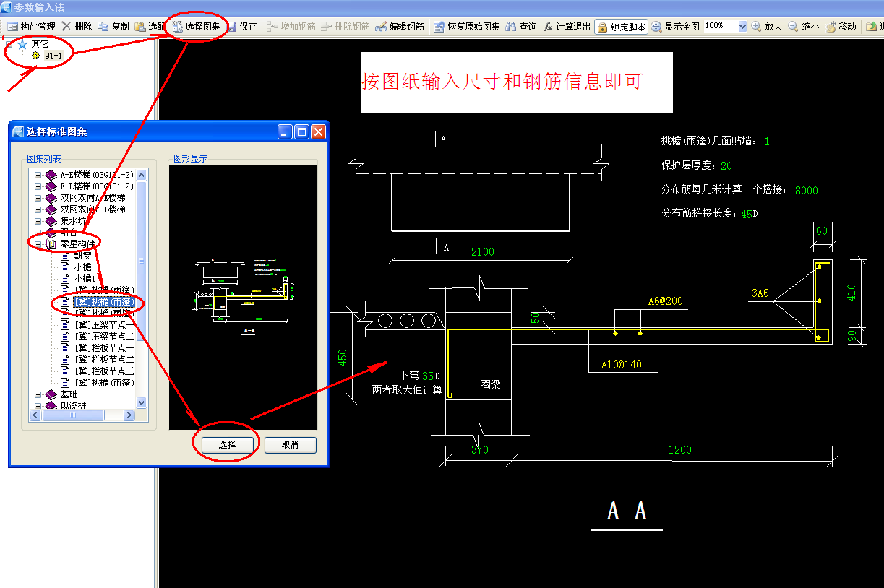
Task: Click the 保存 save toolbar button
Action: (x=242, y=27)
